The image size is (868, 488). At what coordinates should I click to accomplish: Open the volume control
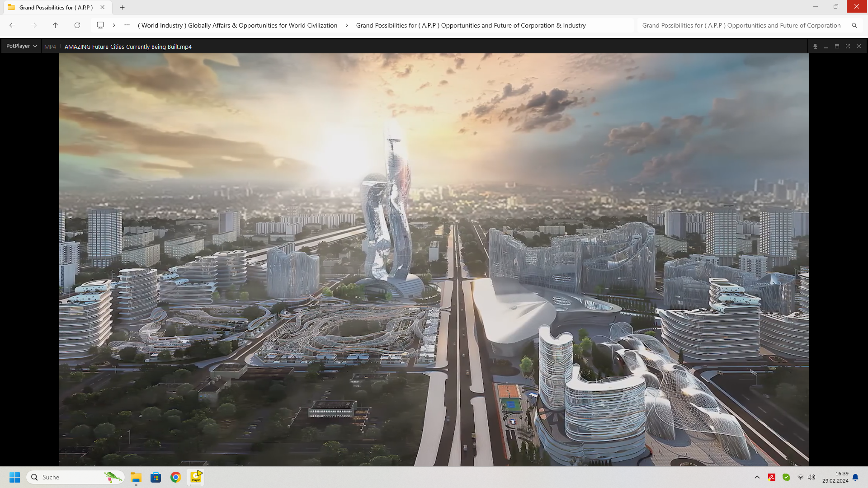(811, 477)
